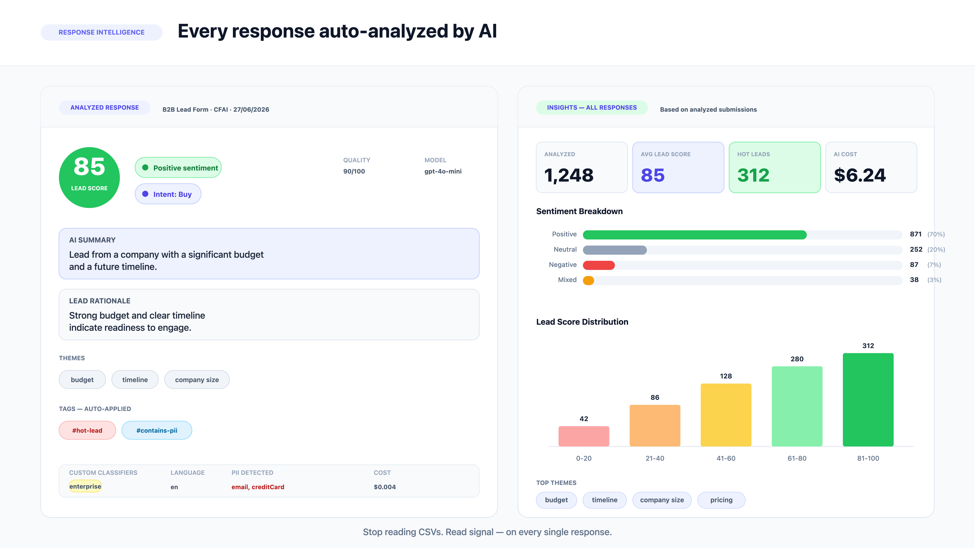Click the quality value 90/100
Viewport: 980px width, 553px height.
click(356, 172)
